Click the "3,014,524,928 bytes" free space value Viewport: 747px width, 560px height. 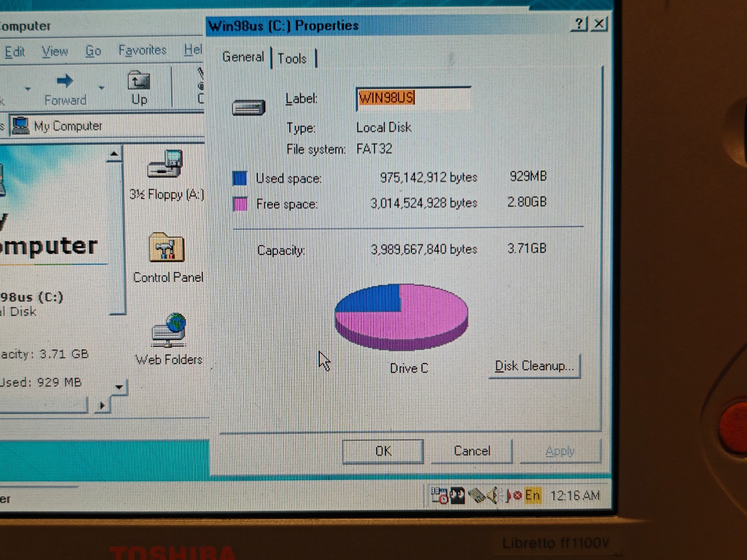[x=424, y=203]
